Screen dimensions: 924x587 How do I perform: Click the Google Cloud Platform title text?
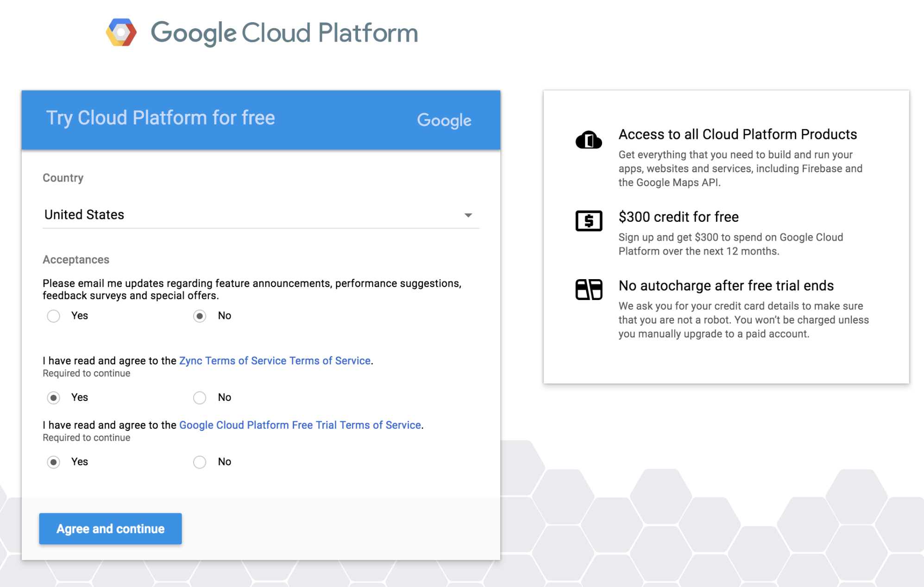click(284, 33)
